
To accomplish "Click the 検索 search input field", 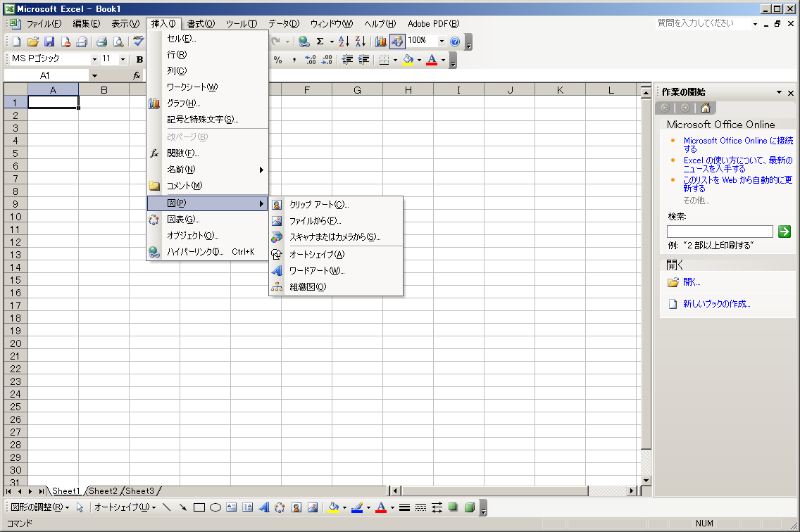I will [719, 232].
